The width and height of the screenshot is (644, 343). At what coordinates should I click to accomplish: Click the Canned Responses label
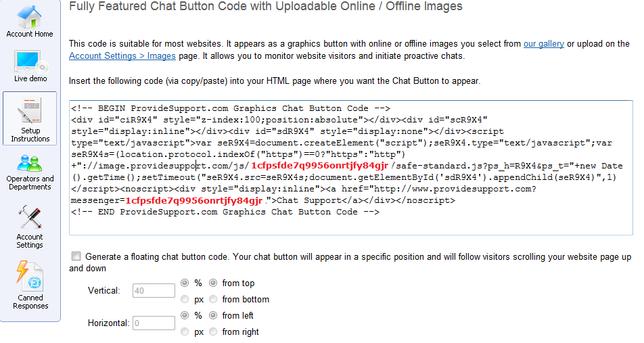30,302
